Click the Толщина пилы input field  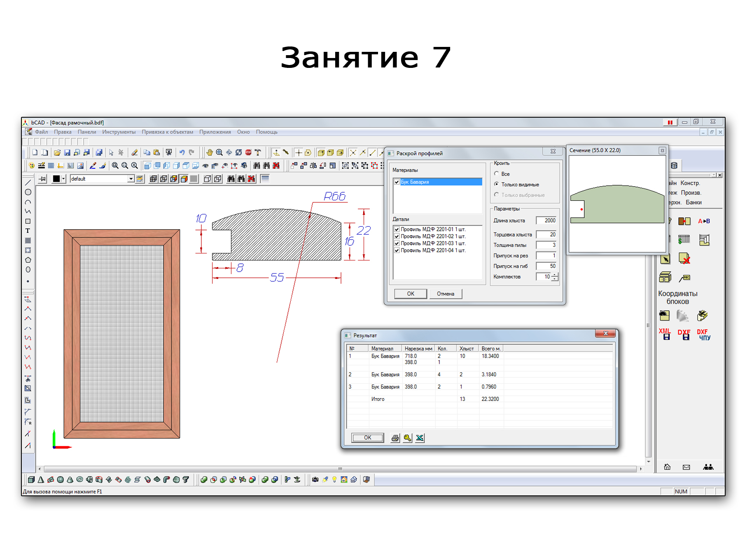[546, 245]
